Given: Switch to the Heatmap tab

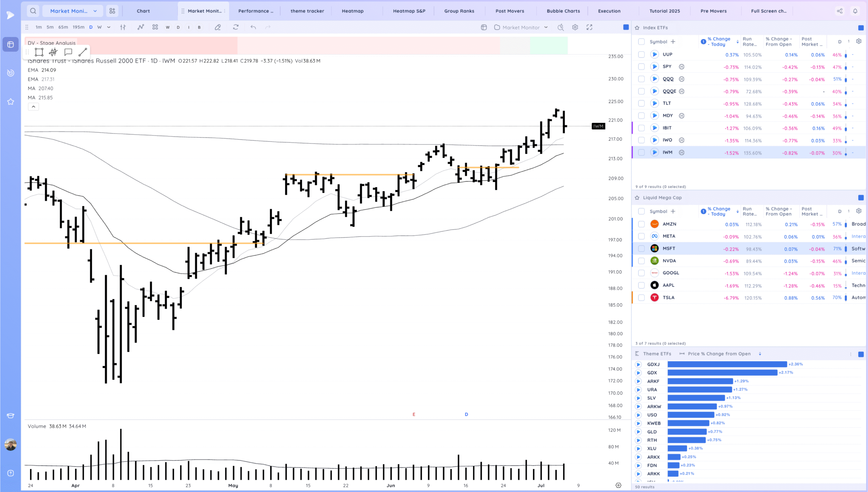Looking at the screenshot, I should pos(352,11).
